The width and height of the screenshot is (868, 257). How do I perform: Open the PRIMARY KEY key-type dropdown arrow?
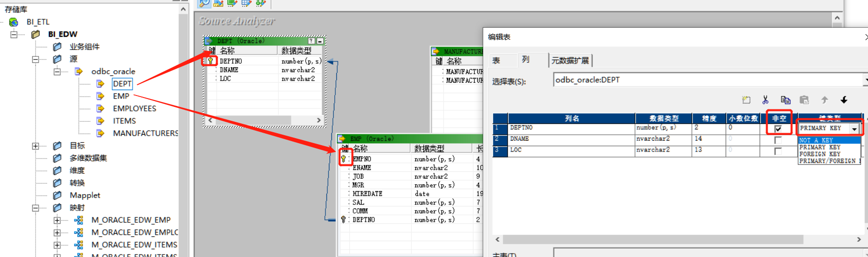click(x=854, y=129)
